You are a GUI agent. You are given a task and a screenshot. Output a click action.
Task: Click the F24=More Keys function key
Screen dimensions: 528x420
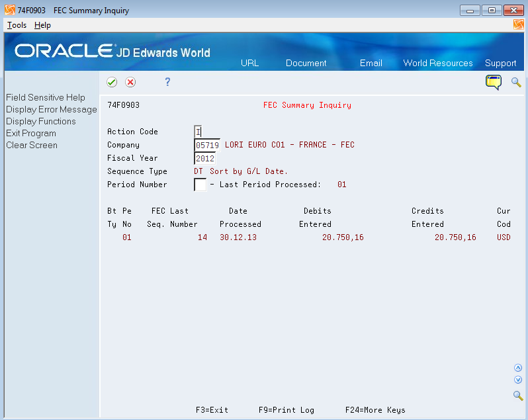[x=375, y=410]
